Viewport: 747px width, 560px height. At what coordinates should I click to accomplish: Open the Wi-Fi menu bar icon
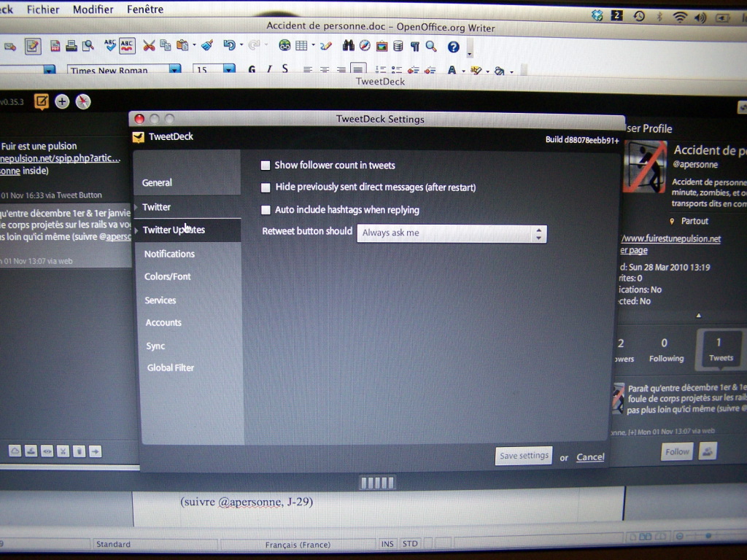tap(680, 17)
